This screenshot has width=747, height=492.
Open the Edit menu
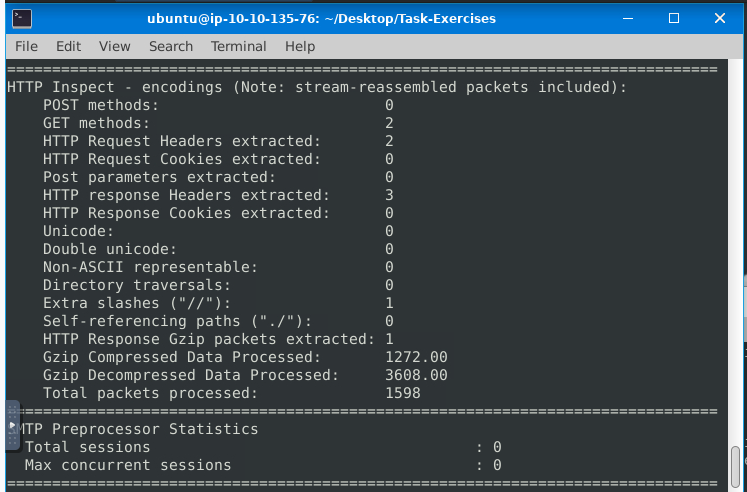click(x=68, y=46)
